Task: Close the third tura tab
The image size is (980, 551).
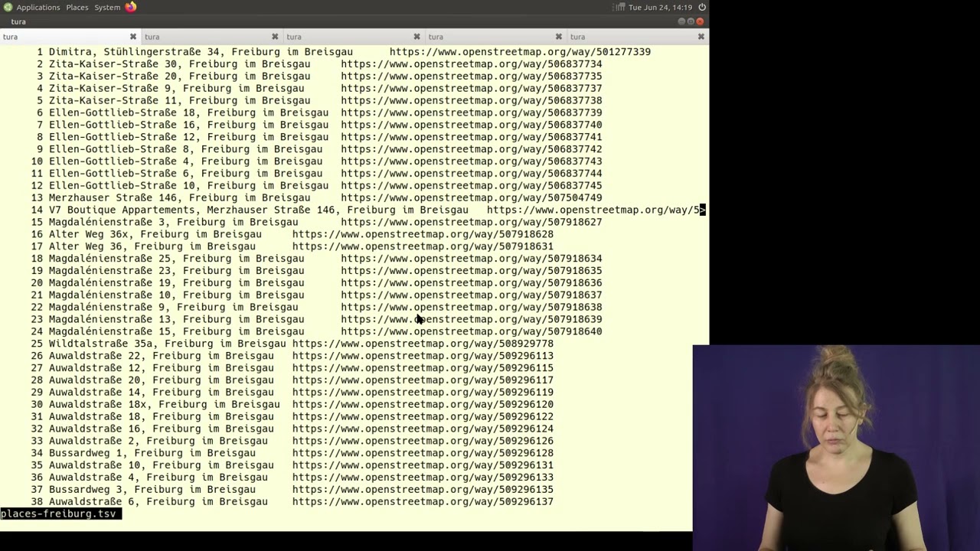Action: 416,37
